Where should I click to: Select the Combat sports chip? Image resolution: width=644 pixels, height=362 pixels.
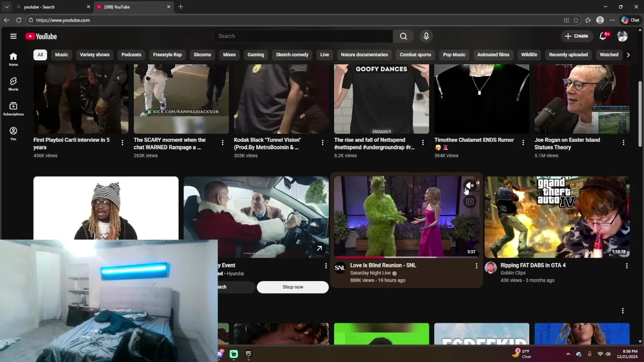coord(416,55)
